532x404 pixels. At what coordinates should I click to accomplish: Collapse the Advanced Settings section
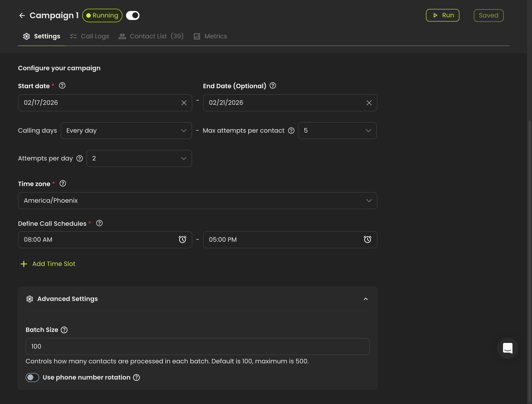[x=366, y=299]
